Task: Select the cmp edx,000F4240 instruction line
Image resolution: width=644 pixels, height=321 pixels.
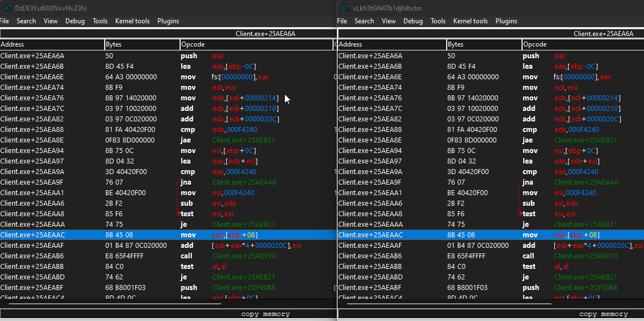Action: coord(111,129)
